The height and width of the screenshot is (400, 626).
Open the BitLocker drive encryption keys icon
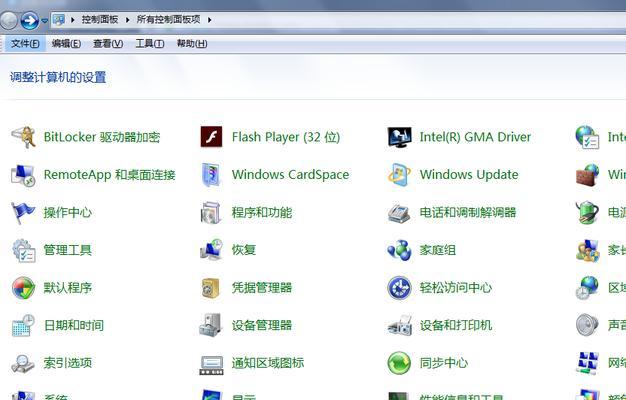pos(23,137)
